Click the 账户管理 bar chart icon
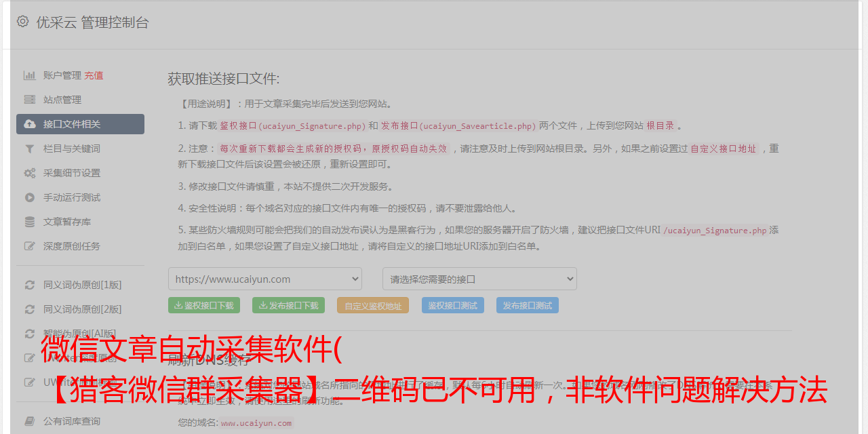 30,75
